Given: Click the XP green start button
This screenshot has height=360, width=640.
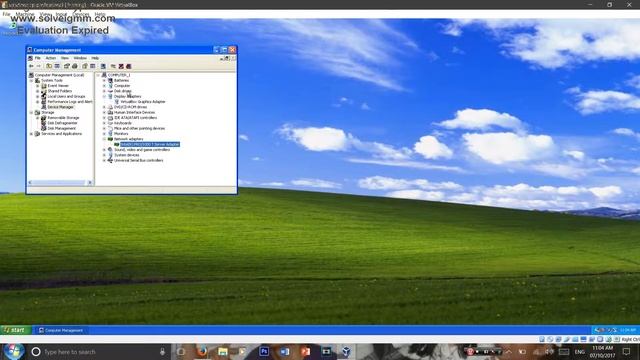Looking at the screenshot, I should tap(16, 330).
